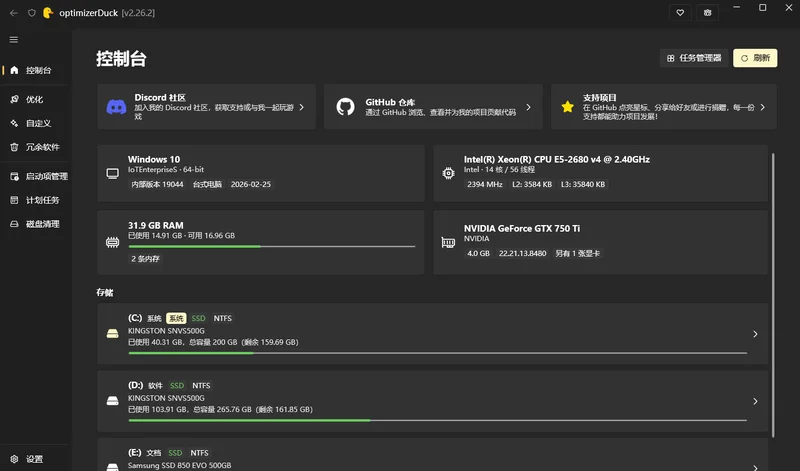Click the CPU chip icon
The image size is (800, 471).
coord(448,173)
